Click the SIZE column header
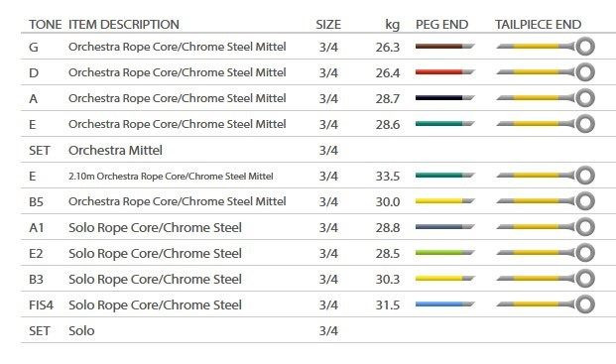 click(328, 25)
